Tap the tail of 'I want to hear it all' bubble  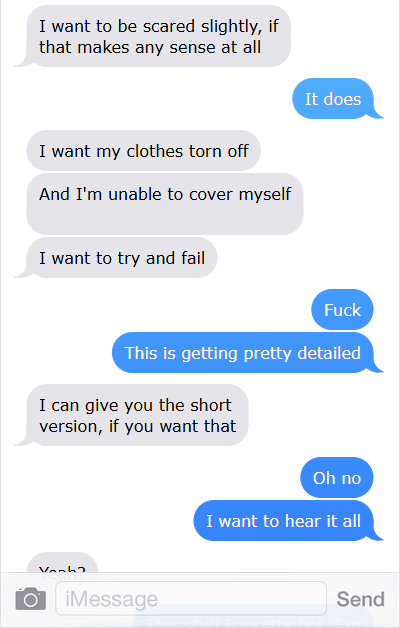(x=378, y=536)
